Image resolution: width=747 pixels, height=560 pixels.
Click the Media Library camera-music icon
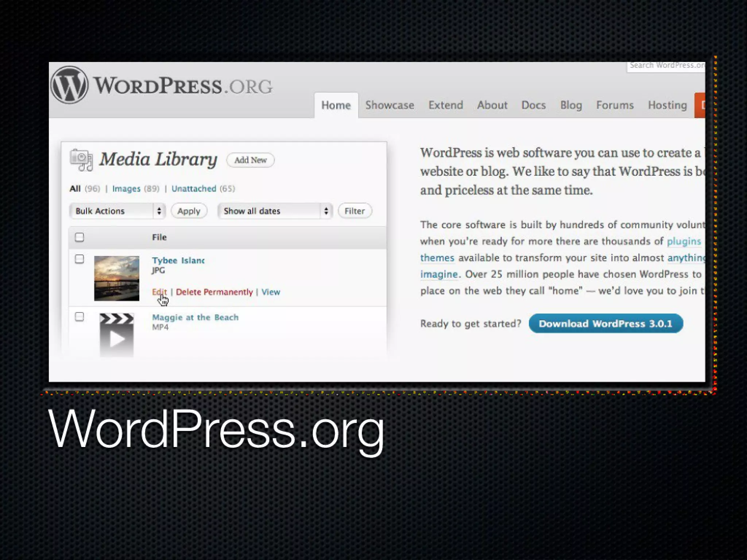click(x=81, y=160)
